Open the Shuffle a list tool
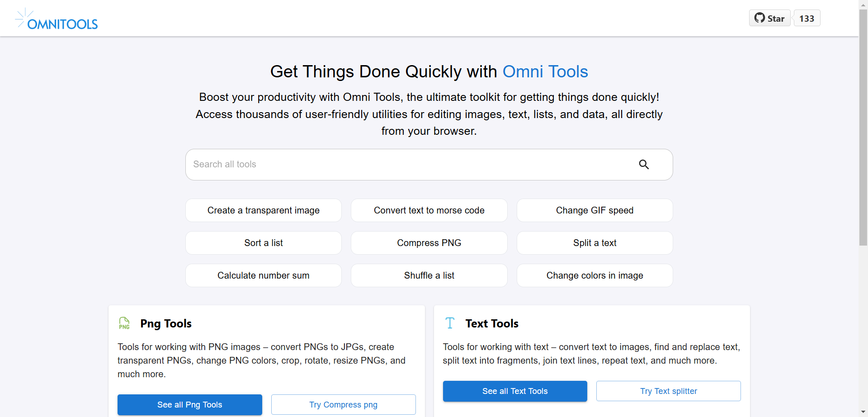 [429, 275]
